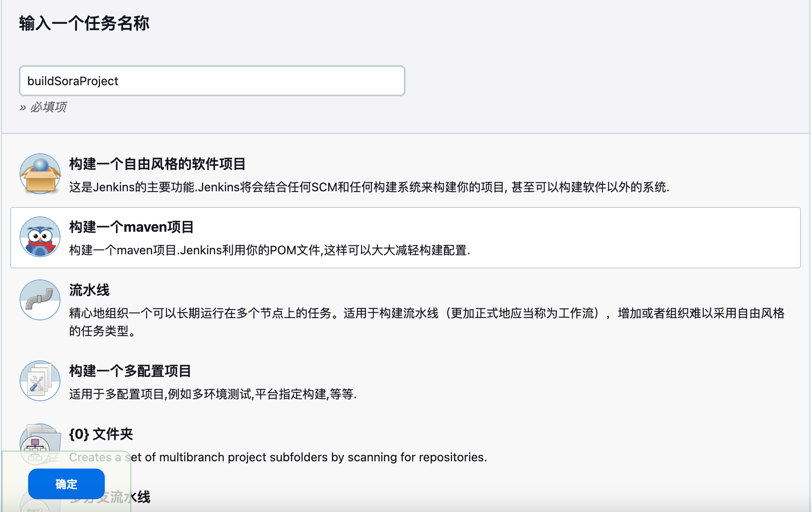Screen dimensions: 812x512
Task: Choose 构建一个自由风格的软件项目 title
Action: [157, 164]
